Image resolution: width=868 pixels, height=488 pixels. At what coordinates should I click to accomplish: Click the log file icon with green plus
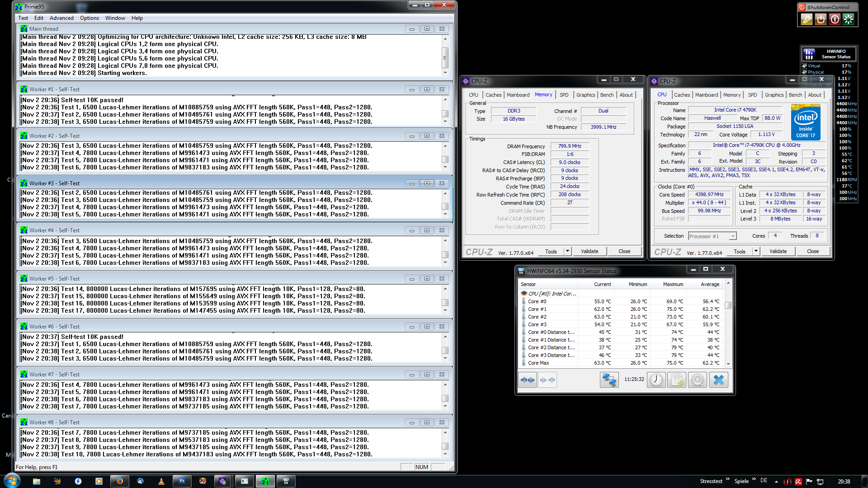(x=677, y=380)
